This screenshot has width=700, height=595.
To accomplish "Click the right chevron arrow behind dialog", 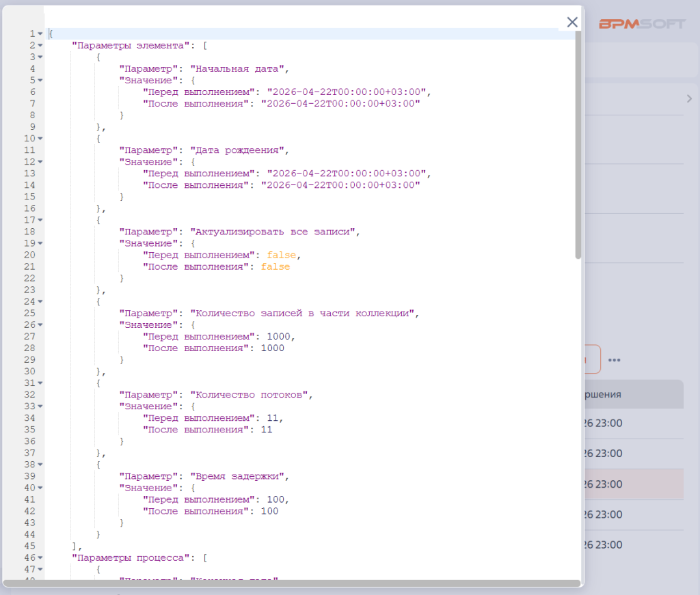I will pos(689,98).
